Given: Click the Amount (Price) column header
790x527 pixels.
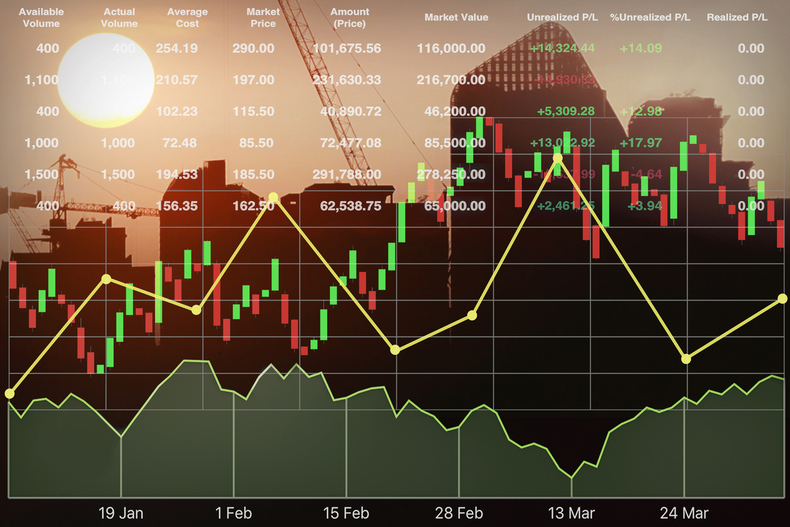Looking at the screenshot, I should click(349, 17).
